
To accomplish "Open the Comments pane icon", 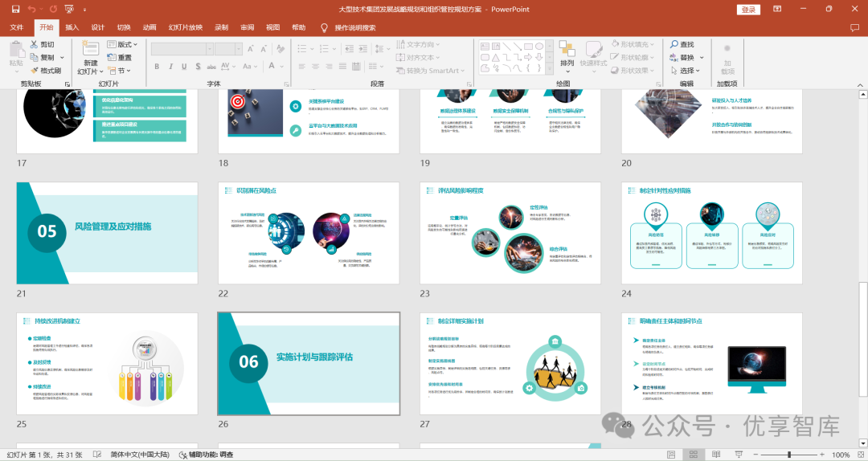I will pyautogui.click(x=854, y=27).
